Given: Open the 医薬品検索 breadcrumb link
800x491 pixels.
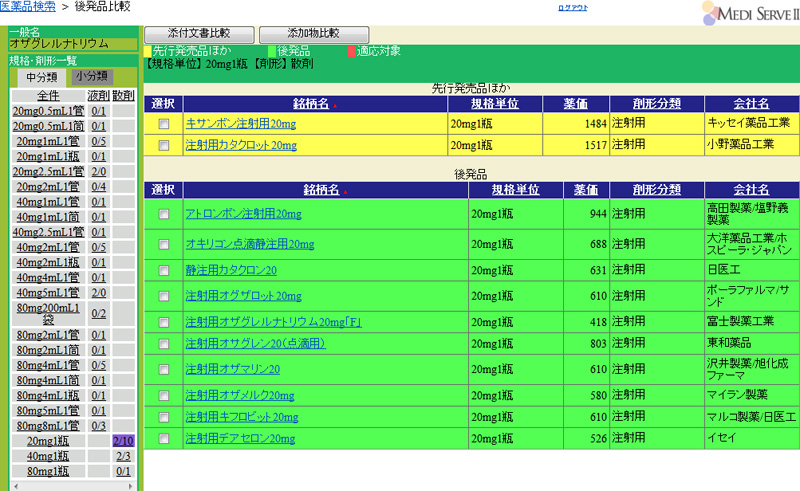Looking at the screenshot, I should 28,7.
